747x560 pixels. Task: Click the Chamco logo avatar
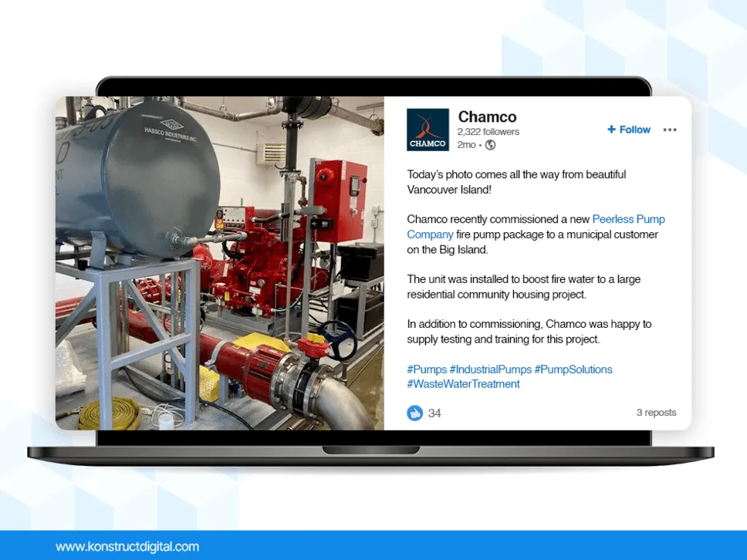pos(428,130)
